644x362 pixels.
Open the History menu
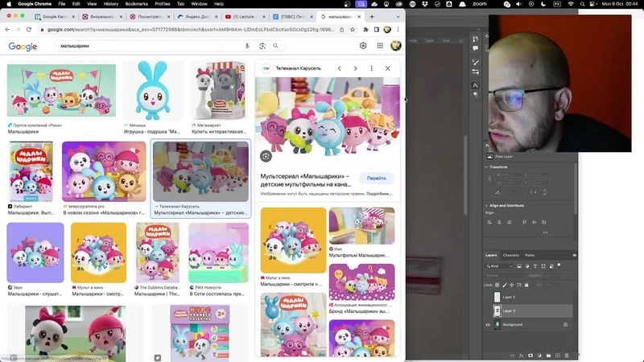click(110, 4)
